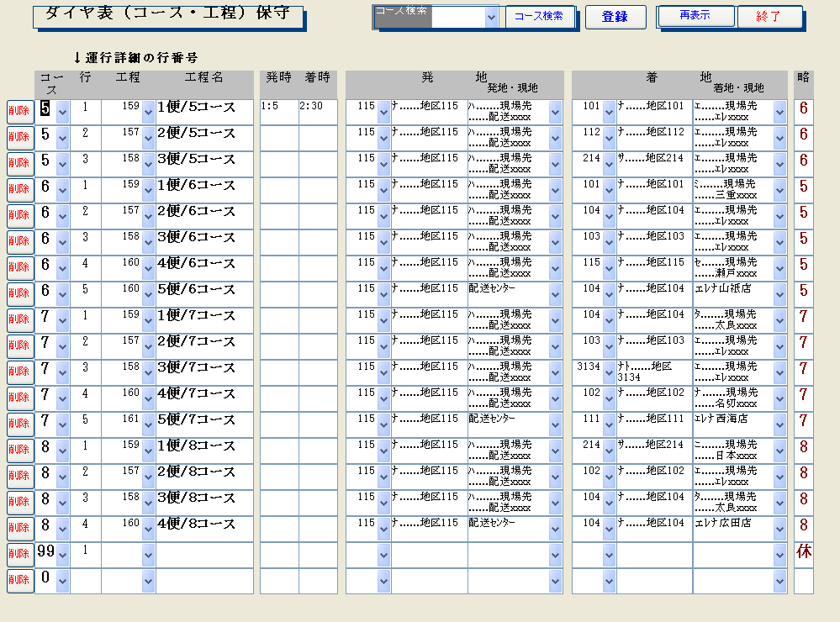Screen dimensions: 840x622
Task: Click the 着時 field showing 2:30
Action: [318, 113]
